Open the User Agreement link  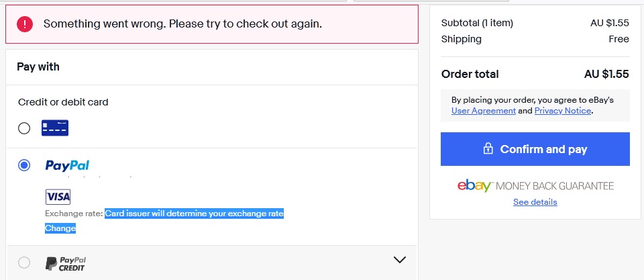pos(484,111)
